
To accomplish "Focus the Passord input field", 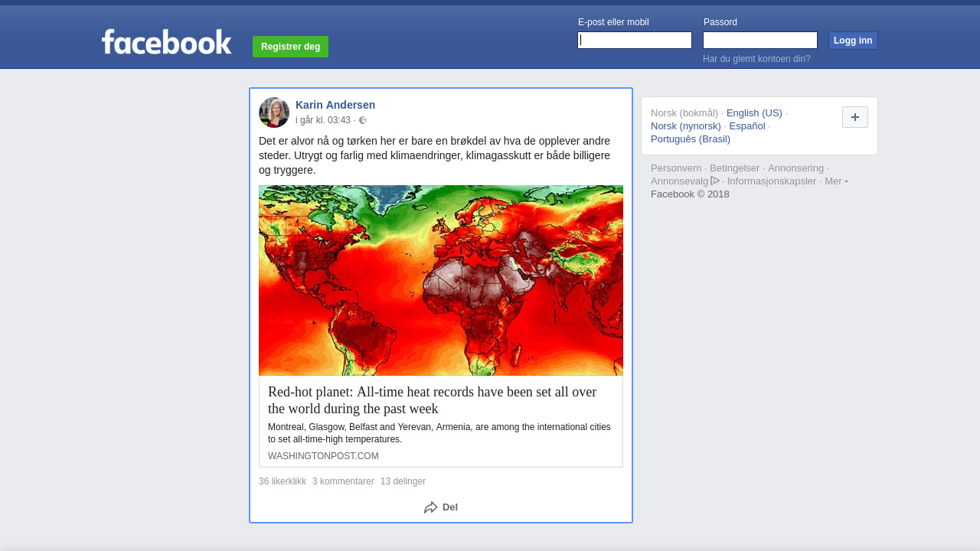I will pos(760,41).
